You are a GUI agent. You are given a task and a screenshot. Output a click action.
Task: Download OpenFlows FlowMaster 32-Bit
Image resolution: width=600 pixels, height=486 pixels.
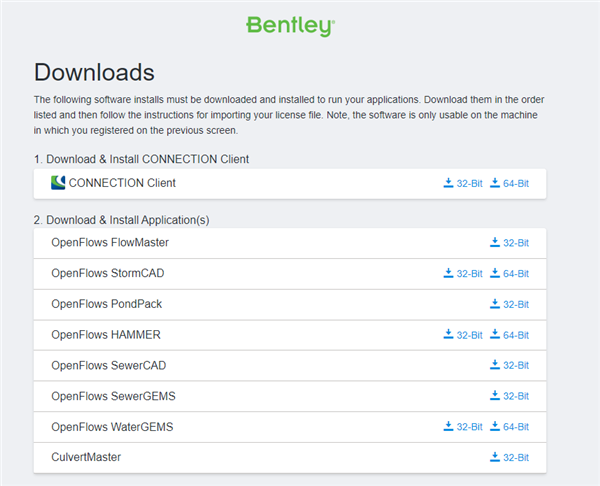pos(509,243)
